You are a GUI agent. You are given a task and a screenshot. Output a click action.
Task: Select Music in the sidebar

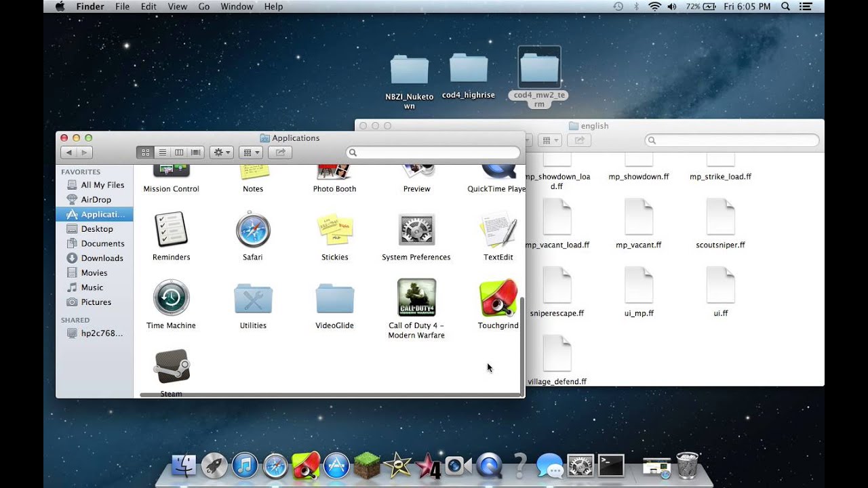click(94, 287)
